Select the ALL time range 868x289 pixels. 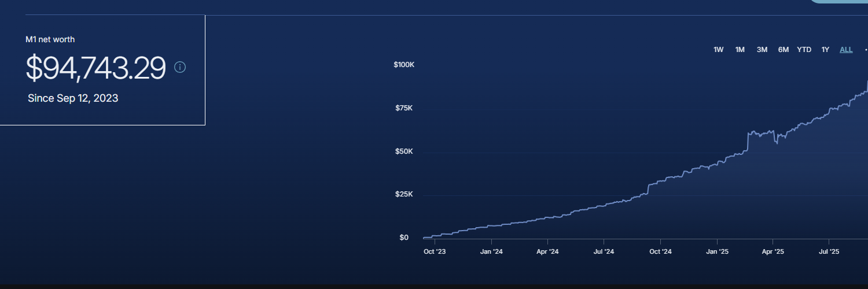pyautogui.click(x=846, y=50)
